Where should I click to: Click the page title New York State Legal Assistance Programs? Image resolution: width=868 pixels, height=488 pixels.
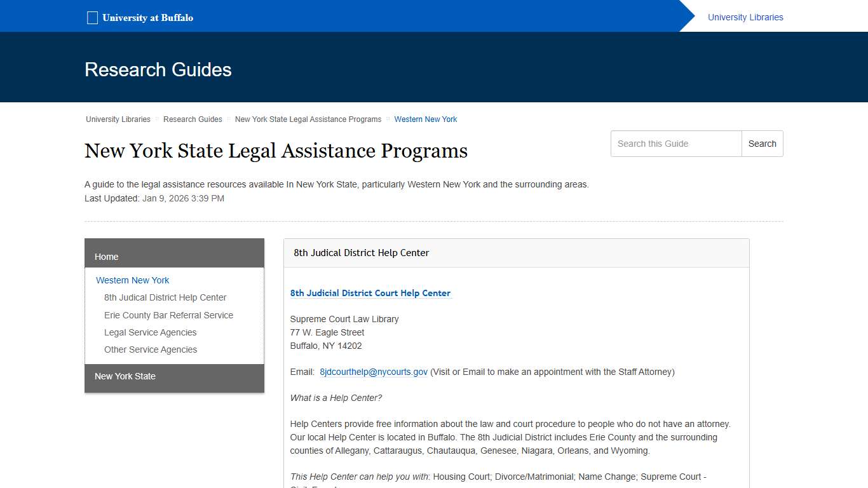pos(276,151)
